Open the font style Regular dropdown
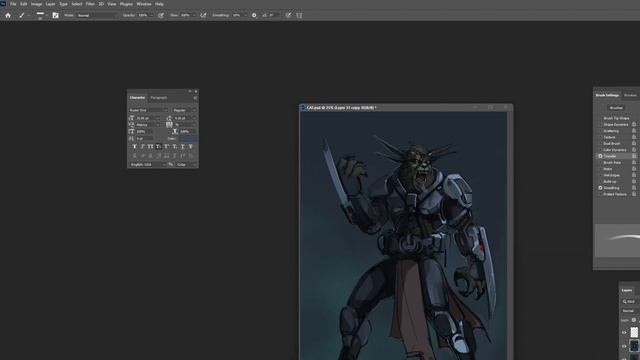 pyautogui.click(x=184, y=110)
